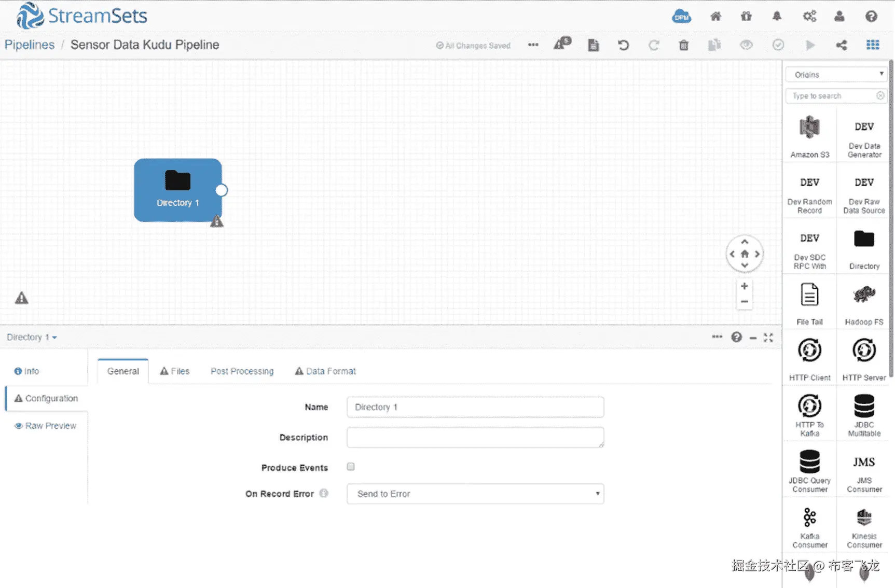Open the notifications bell icon
Screen dimensions: 895x588
(777, 17)
